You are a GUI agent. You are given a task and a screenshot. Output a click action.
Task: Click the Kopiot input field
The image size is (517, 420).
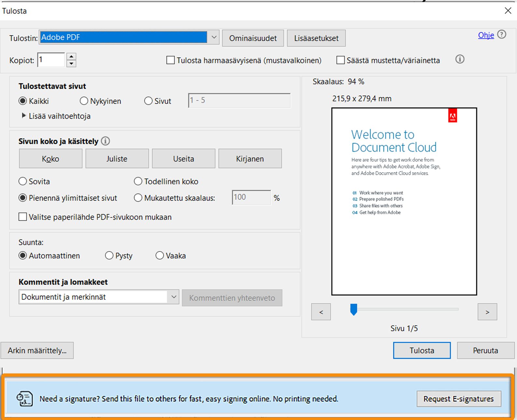[51, 60]
